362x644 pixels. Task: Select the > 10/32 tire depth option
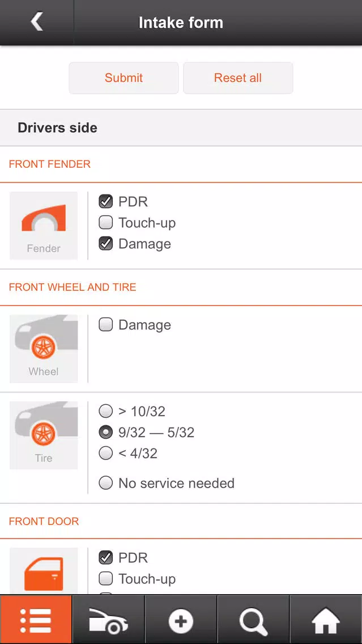pos(106,411)
